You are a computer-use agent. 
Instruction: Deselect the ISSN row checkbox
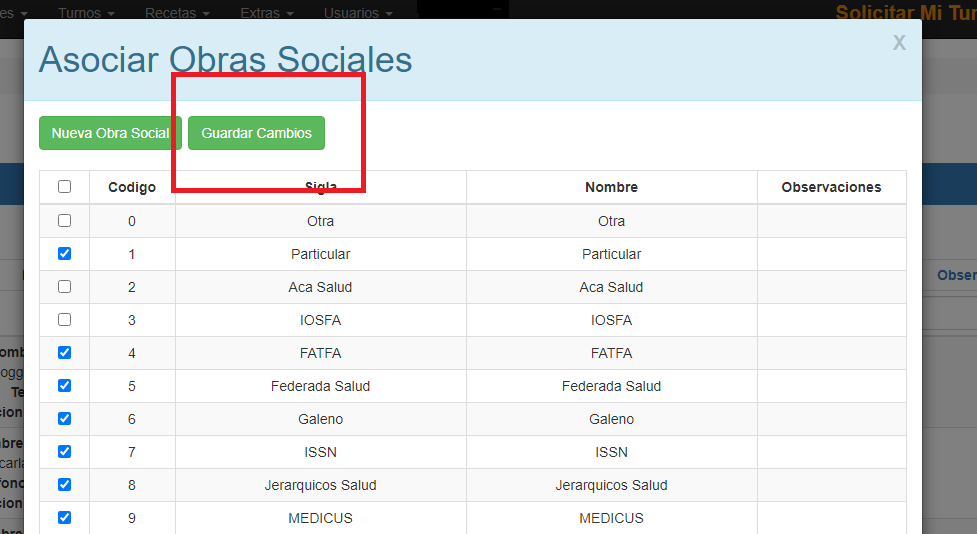(65, 452)
